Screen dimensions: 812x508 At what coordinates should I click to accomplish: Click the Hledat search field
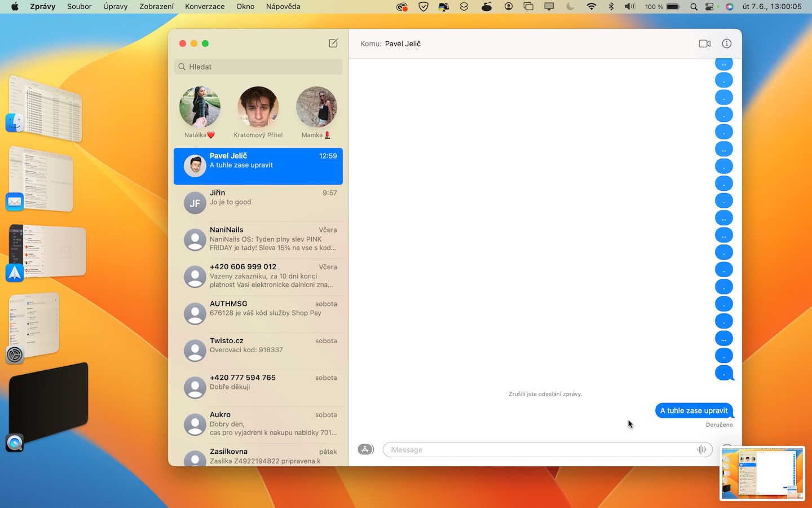258,67
